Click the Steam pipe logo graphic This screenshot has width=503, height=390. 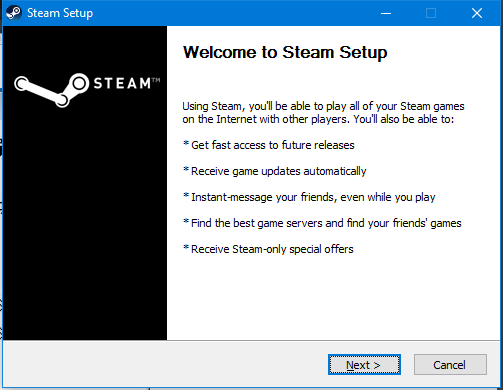pos(52,90)
